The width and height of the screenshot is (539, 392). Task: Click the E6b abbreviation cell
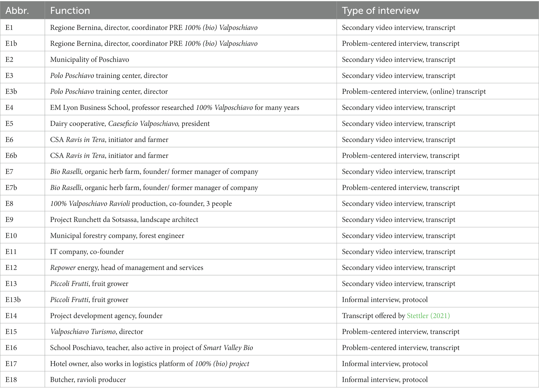(22, 155)
